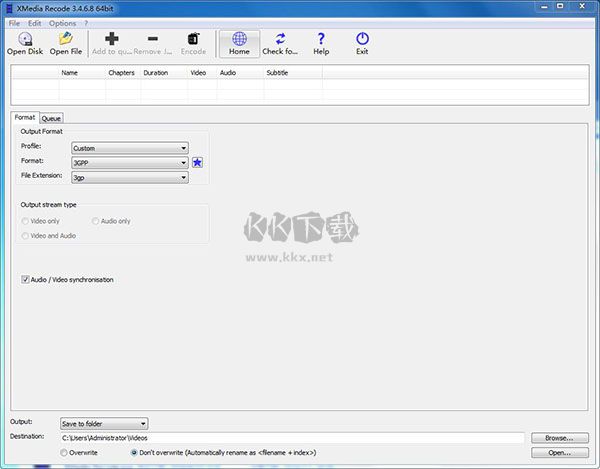Viewport: 600px width, 469px height.
Task: Click the Check for updates icon
Action: pyautogui.click(x=280, y=39)
